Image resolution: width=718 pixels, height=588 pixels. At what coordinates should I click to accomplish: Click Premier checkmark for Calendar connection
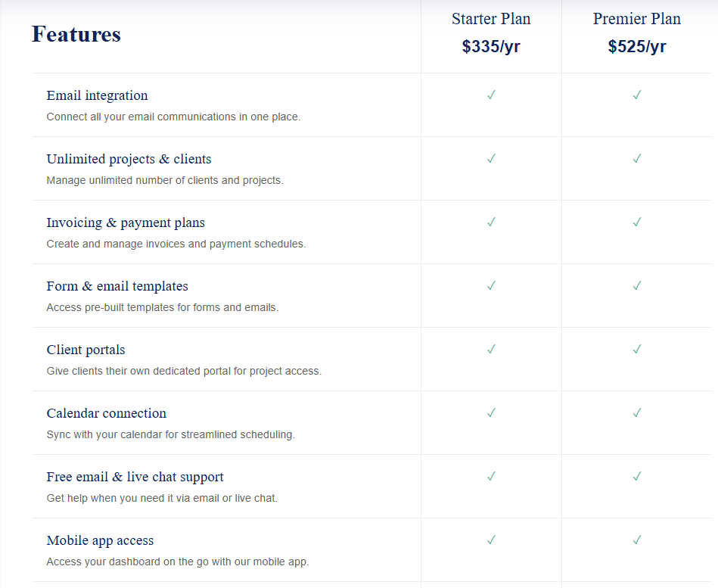coord(637,412)
